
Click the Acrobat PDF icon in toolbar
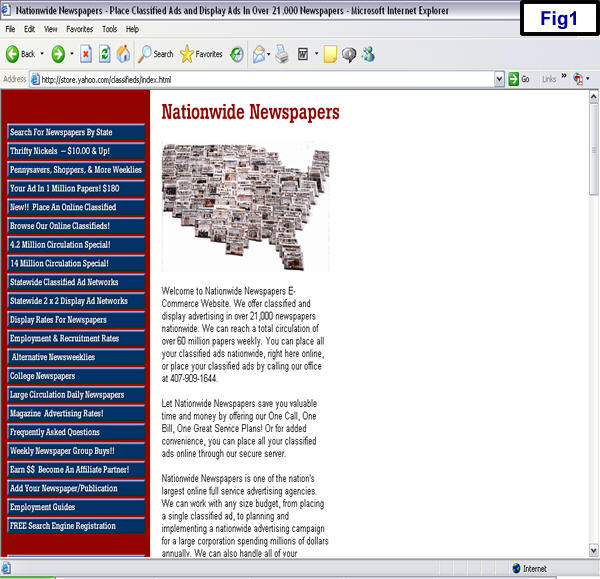coord(578,79)
